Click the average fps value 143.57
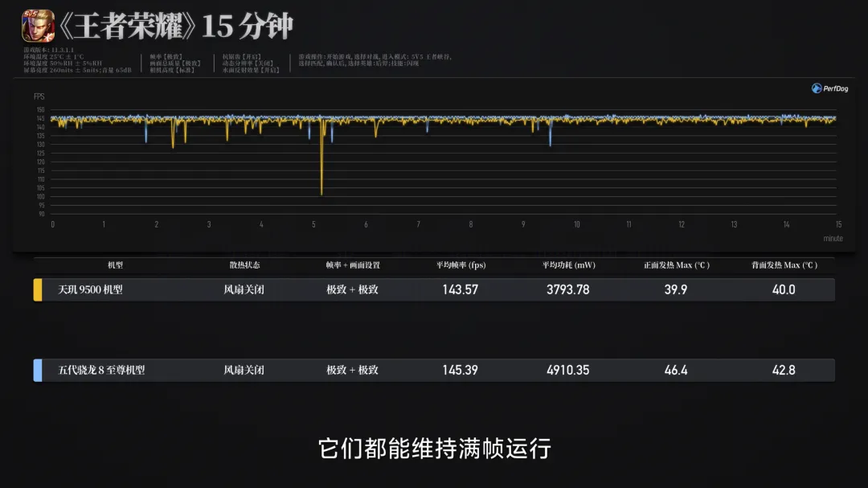This screenshot has height=488, width=868. coord(460,289)
